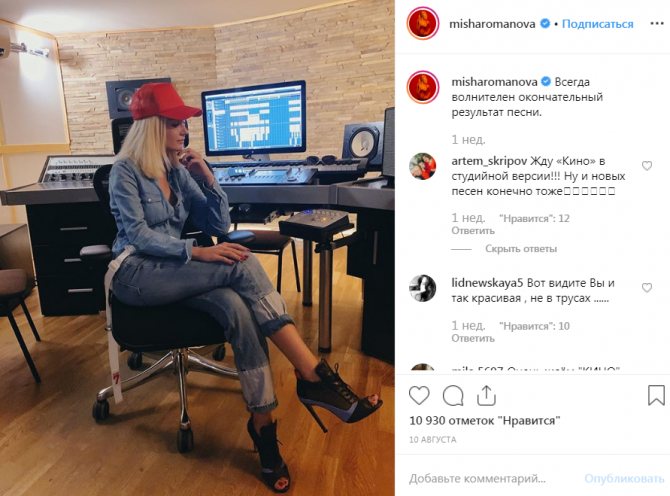Like lidnewskaya5's comment heart
This screenshot has width=670, height=496.
tap(647, 288)
